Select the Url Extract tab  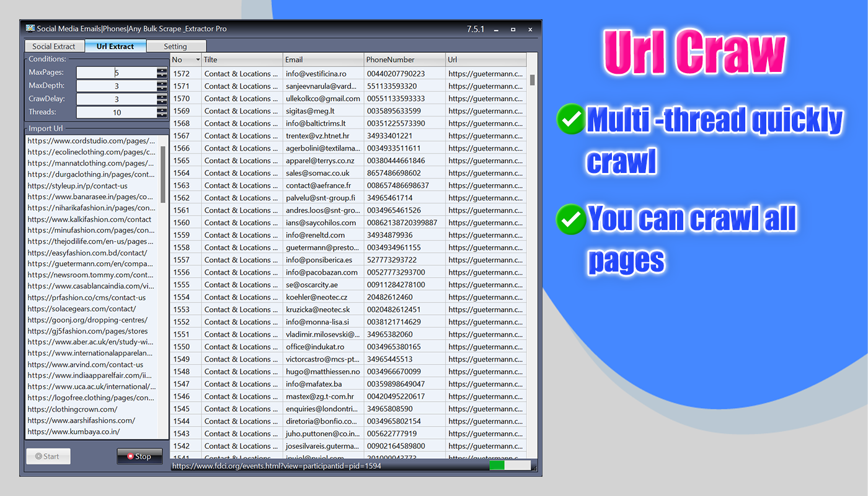pos(115,45)
